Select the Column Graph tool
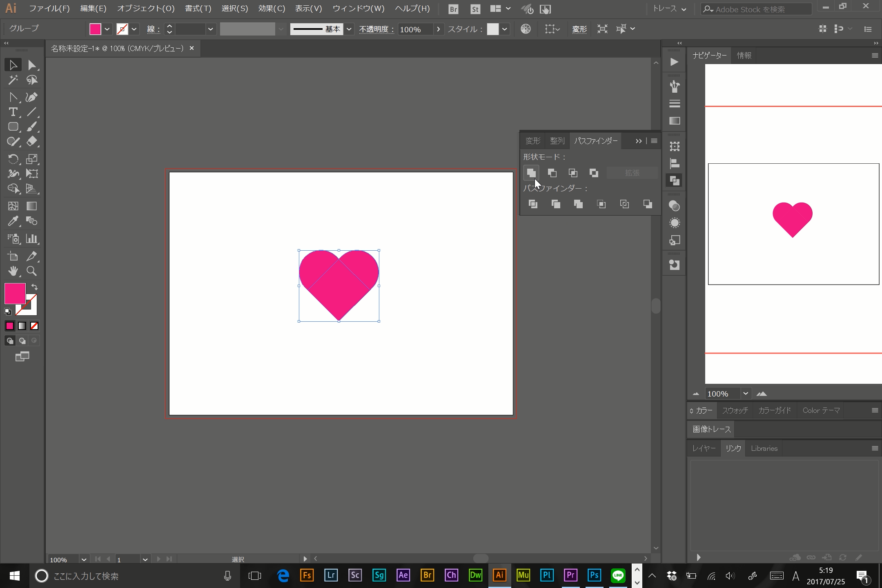This screenshot has height=588, width=882. [32, 238]
